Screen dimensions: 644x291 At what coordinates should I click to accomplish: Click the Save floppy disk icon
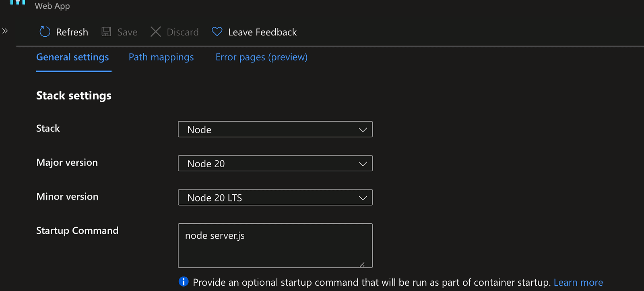click(x=106, y=32)
